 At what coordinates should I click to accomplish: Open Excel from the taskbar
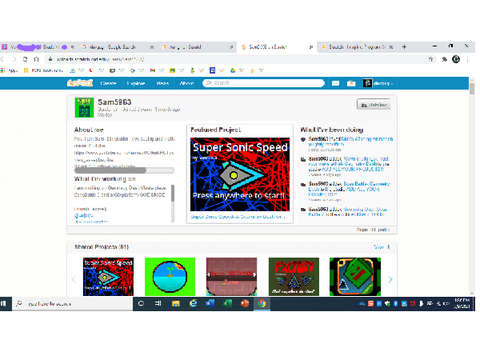click(x=227, y=304)
